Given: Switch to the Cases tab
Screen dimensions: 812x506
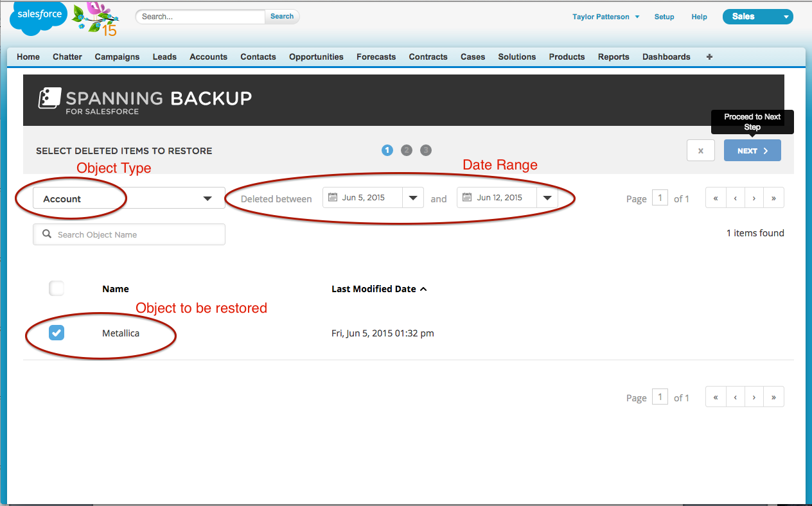Looking at the screenshot, I should pyautogui.click(x=473, y=57).
